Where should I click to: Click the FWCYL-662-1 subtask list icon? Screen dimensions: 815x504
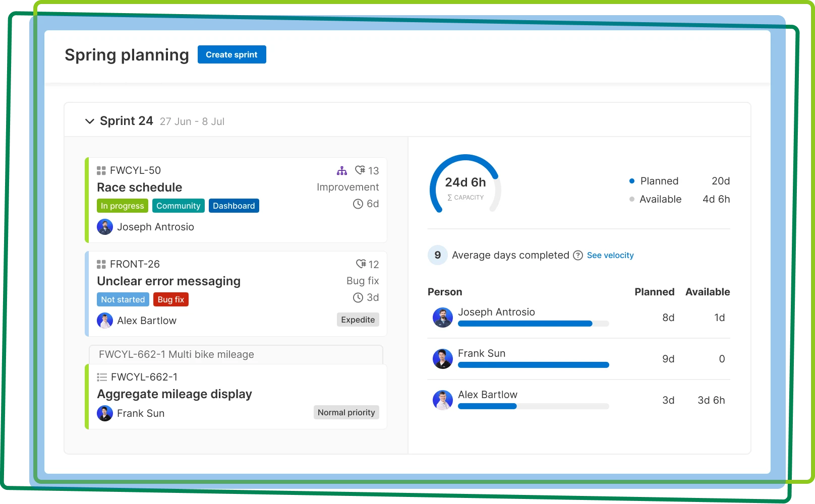coord(102,377)
